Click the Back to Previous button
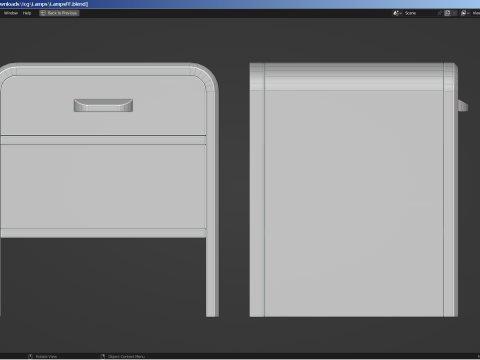 [x=59, y=13]
